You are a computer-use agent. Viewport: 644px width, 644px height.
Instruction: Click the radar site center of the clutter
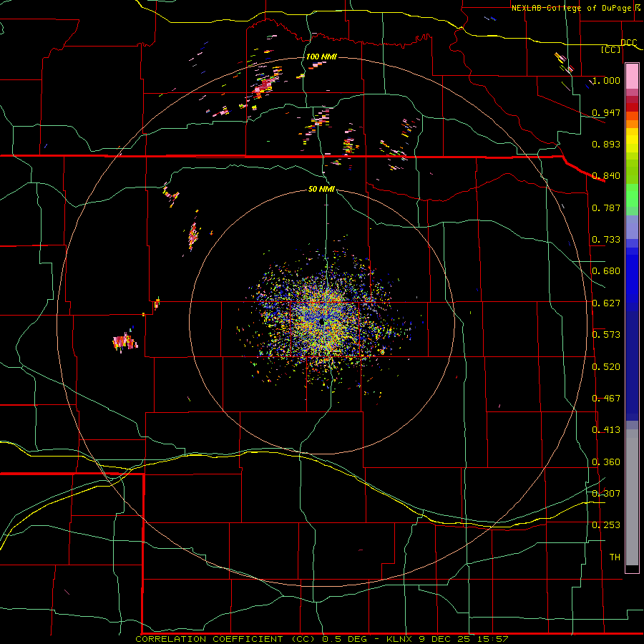(322, 323)
